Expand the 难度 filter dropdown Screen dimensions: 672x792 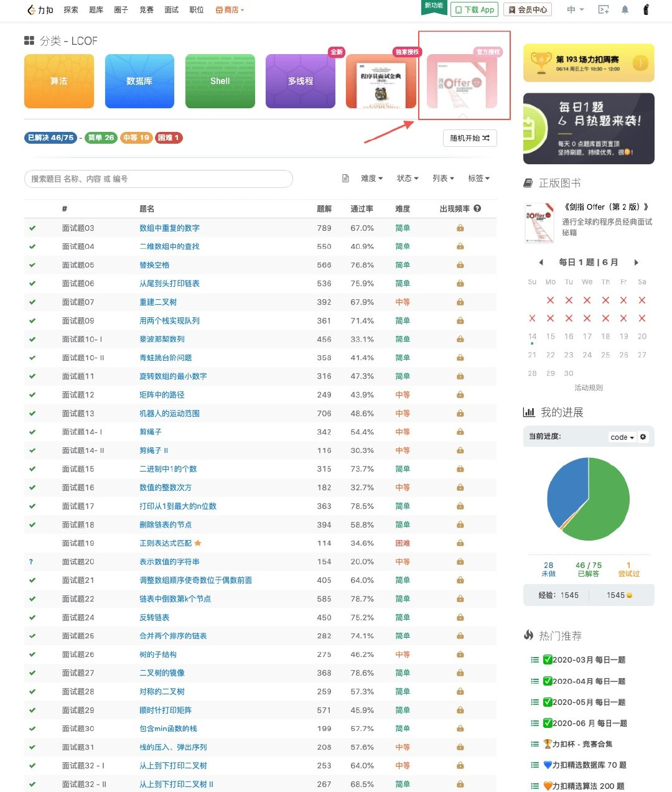point(372,179)
